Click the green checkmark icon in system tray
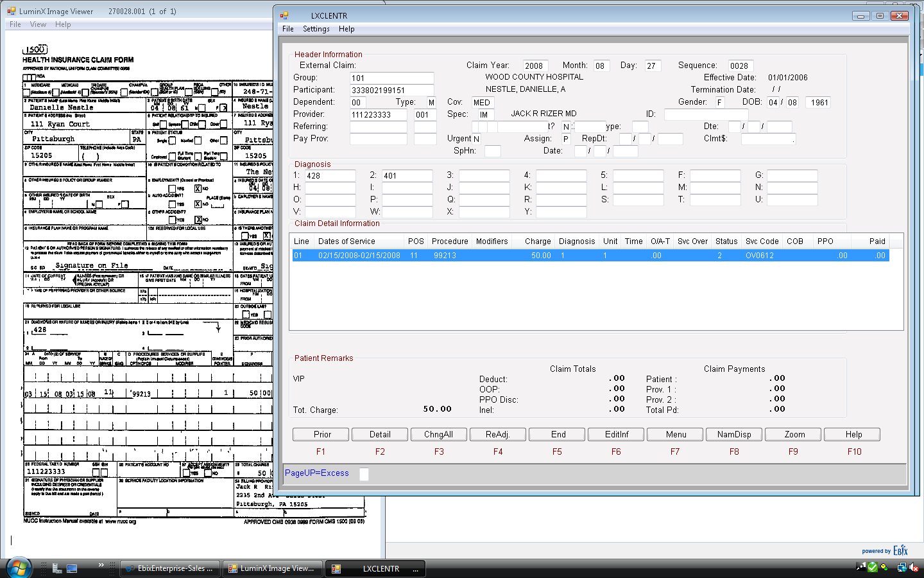 coord(872,568)
